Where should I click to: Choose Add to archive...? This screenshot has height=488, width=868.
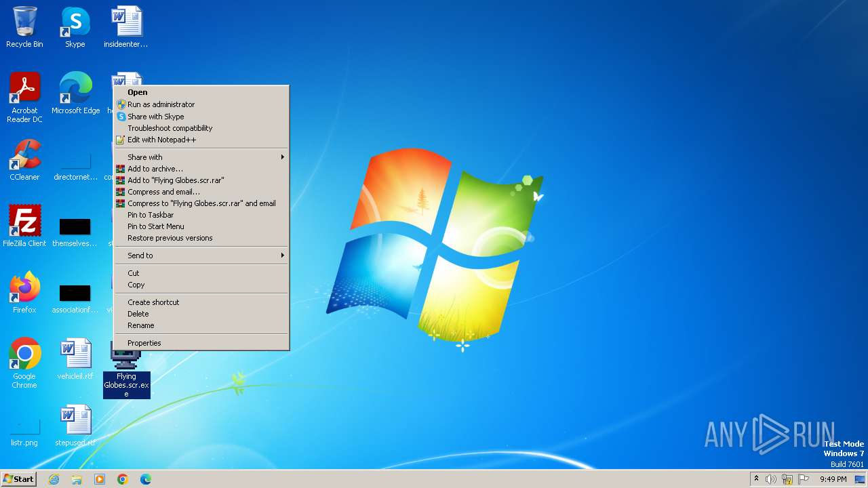(x=201, y=169)
